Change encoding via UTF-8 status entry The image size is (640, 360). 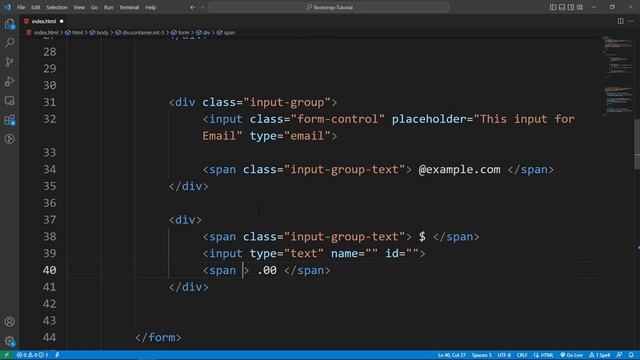pyautogui.click(x=504, y=355)
